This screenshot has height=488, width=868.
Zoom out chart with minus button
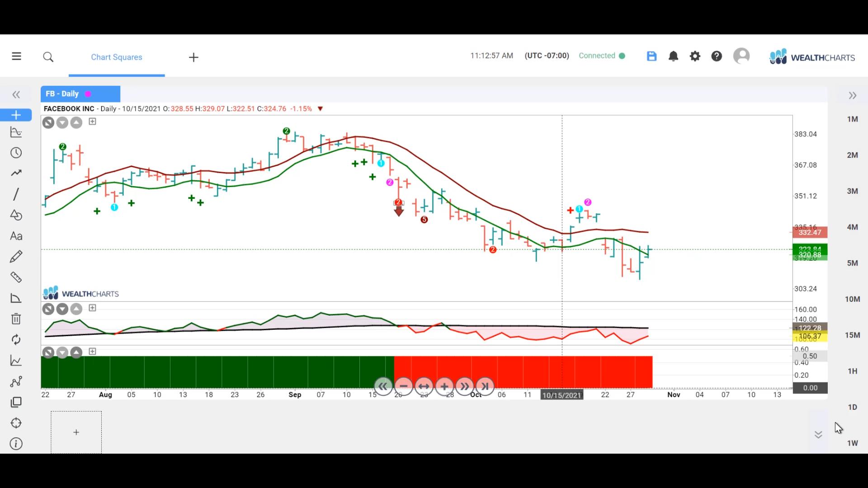pyautogui.click(x=403, y=386)
